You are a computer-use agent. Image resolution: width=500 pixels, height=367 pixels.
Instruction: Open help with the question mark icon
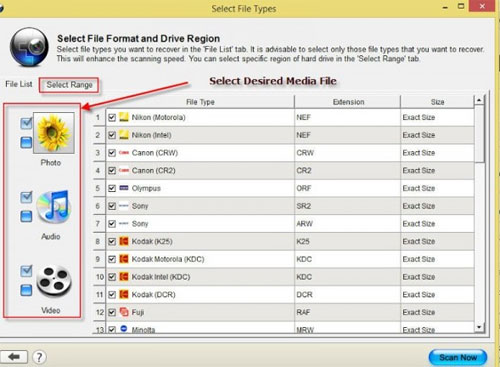point(39,357)
